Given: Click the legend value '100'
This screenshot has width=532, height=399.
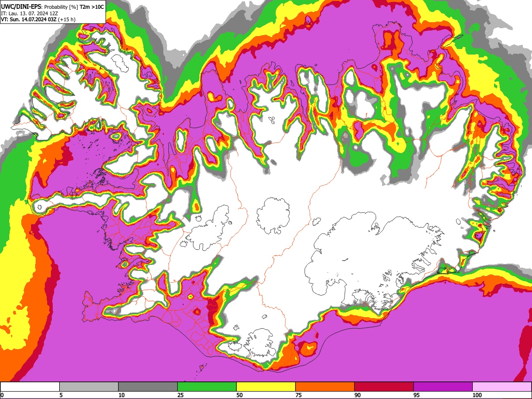Looking at the screenshot, I should (x=477, y=395).
